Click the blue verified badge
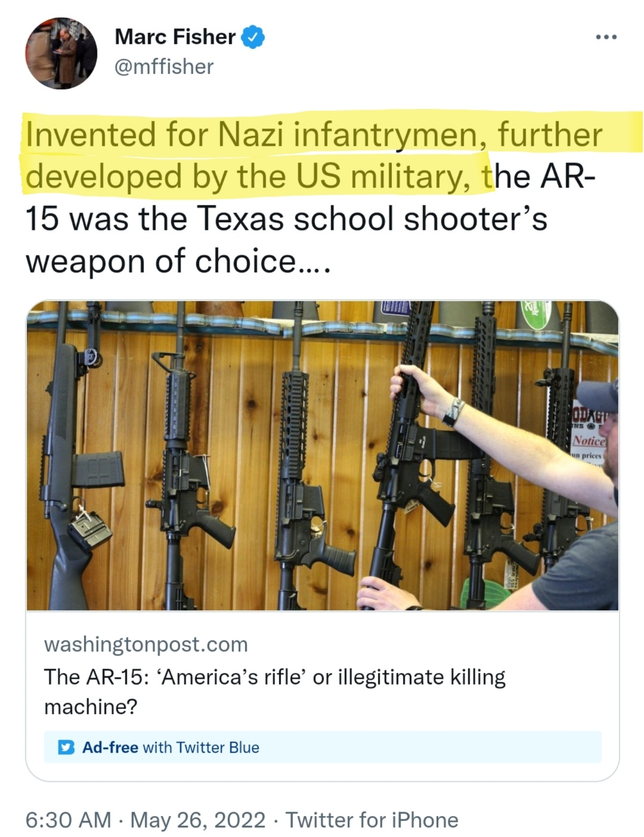The height and width of the screenshot is (837, 644). (x=253, y=37)
